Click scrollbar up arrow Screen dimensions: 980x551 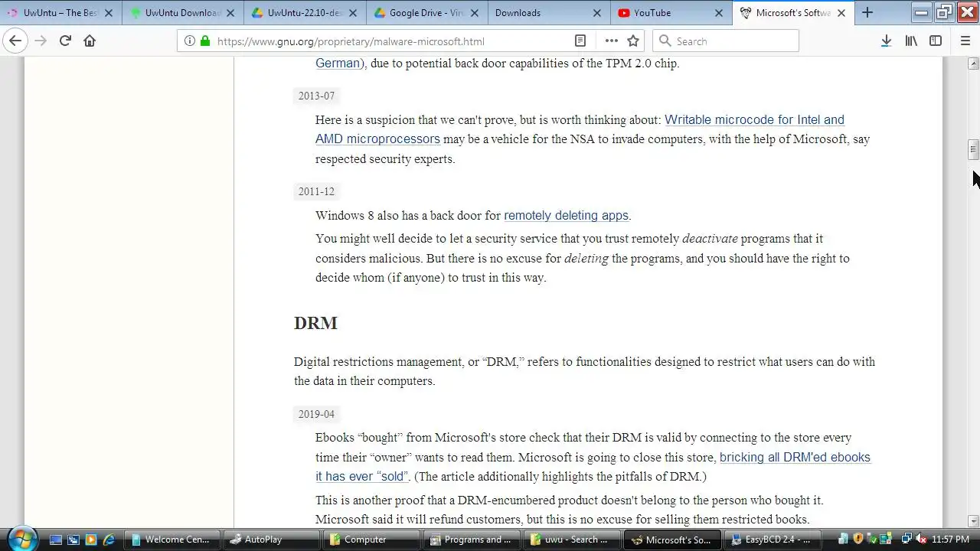pos(973,64)
